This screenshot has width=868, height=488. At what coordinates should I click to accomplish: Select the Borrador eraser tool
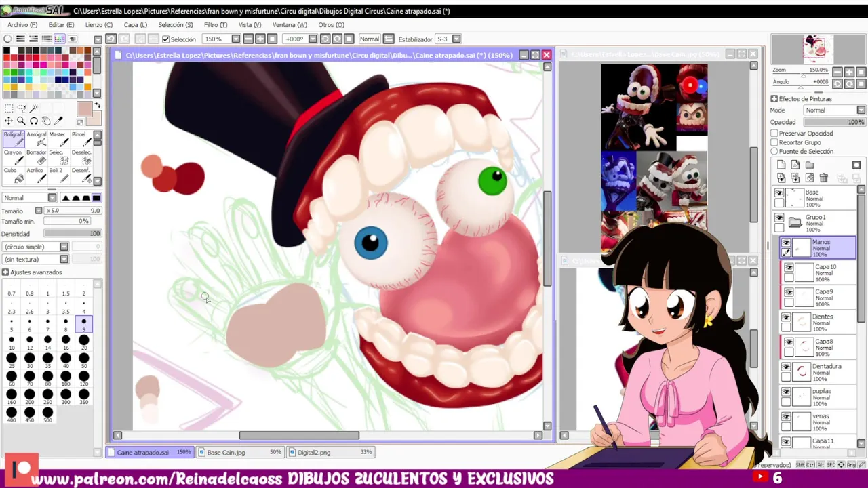click(x=36, y=157)
